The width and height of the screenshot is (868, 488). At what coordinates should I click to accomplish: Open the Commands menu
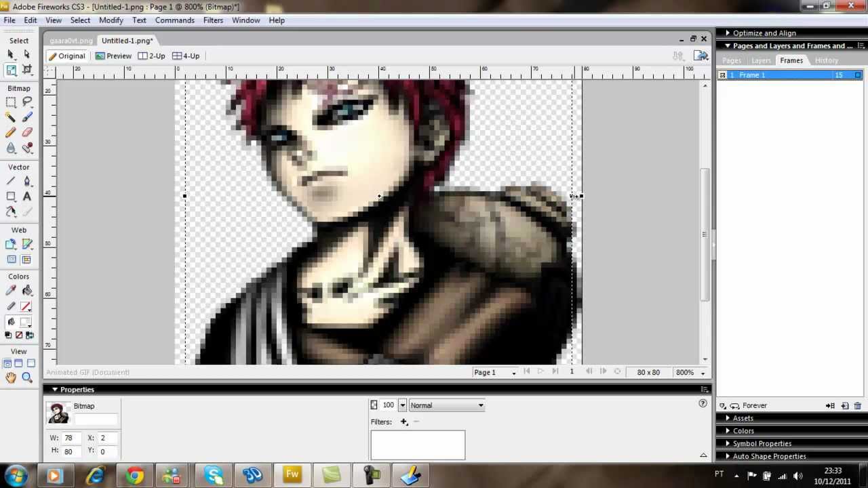click(174, 20)
